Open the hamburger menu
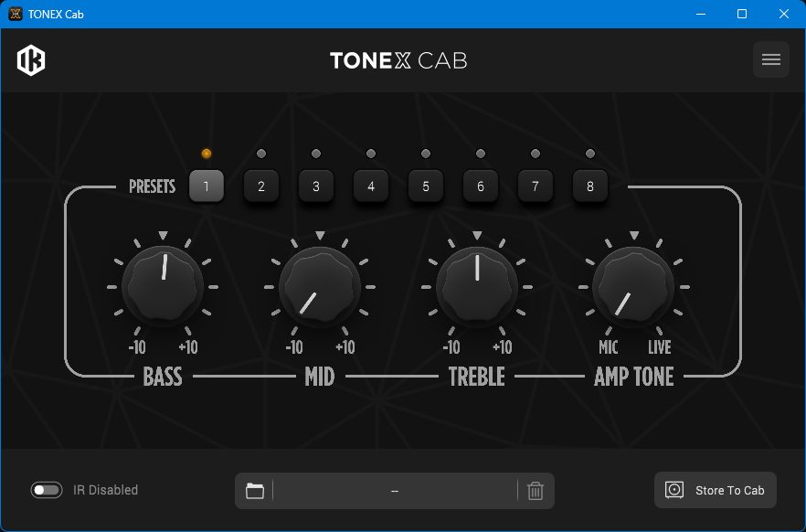Viewport: 806px width, 532px height. tap(770, 60)
